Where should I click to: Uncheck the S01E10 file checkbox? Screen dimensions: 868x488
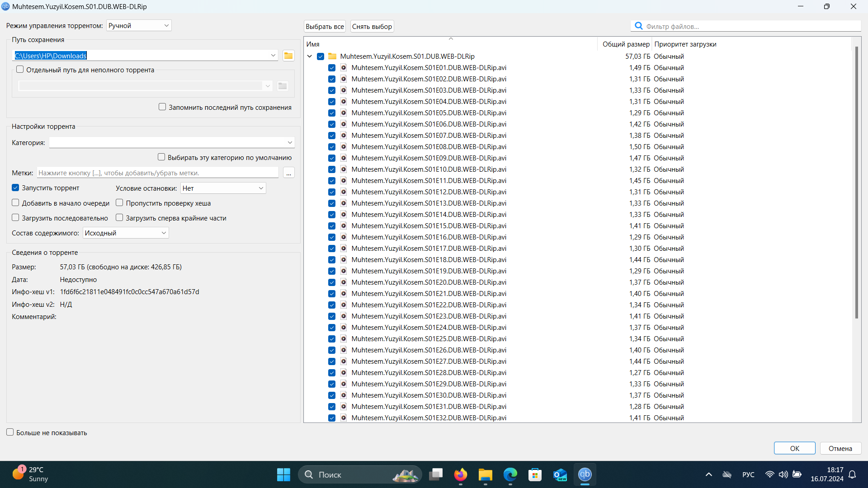(x=332, y=169)
